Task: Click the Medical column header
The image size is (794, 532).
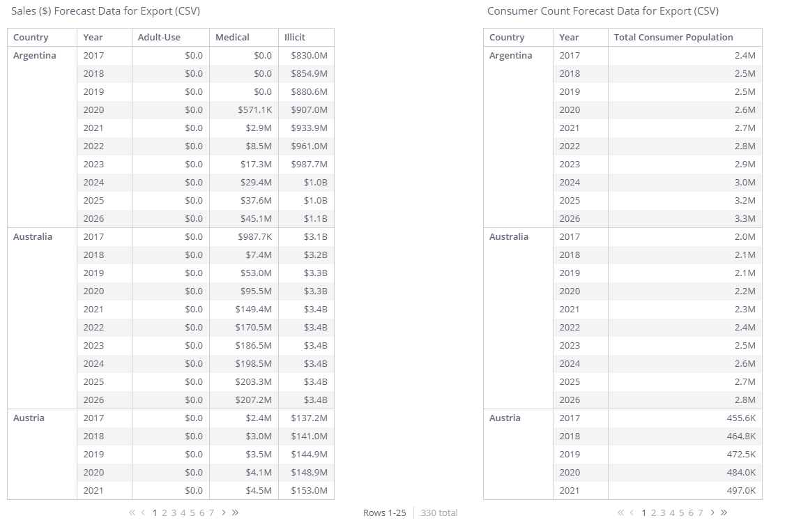Action: click(232, 38)
